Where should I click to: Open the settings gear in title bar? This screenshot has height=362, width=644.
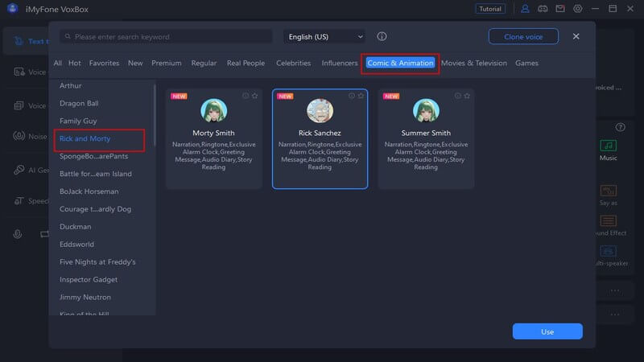pyautogui.click(x=577, y=9)
